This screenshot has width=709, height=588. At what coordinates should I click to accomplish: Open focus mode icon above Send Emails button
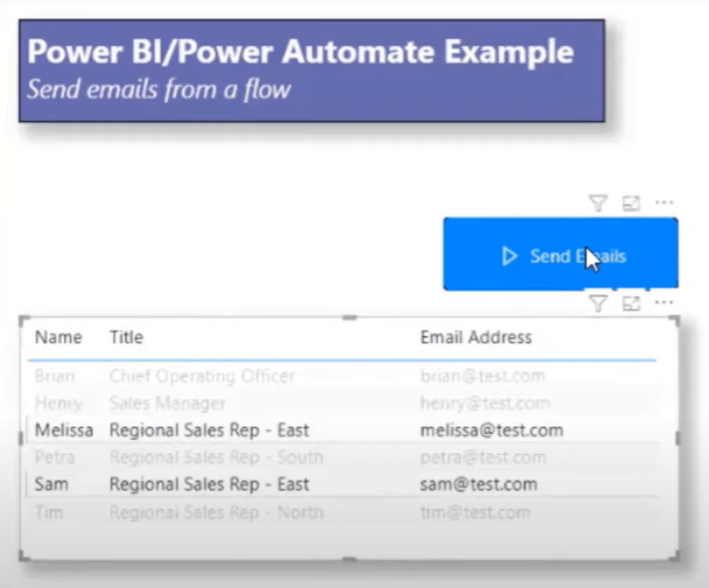pyautogui.click(x=632, y=203)
